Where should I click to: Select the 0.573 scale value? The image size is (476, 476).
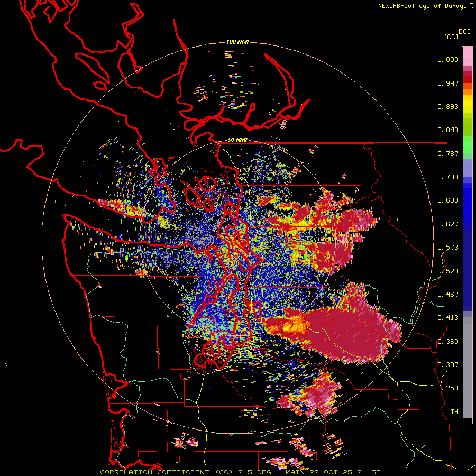448,248
